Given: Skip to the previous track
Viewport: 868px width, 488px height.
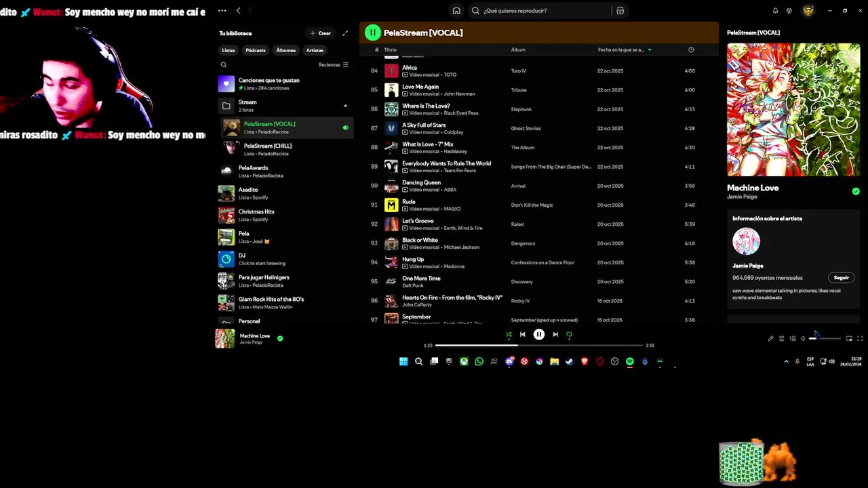Looking at the screenshot, I should [x=522, y=334].
